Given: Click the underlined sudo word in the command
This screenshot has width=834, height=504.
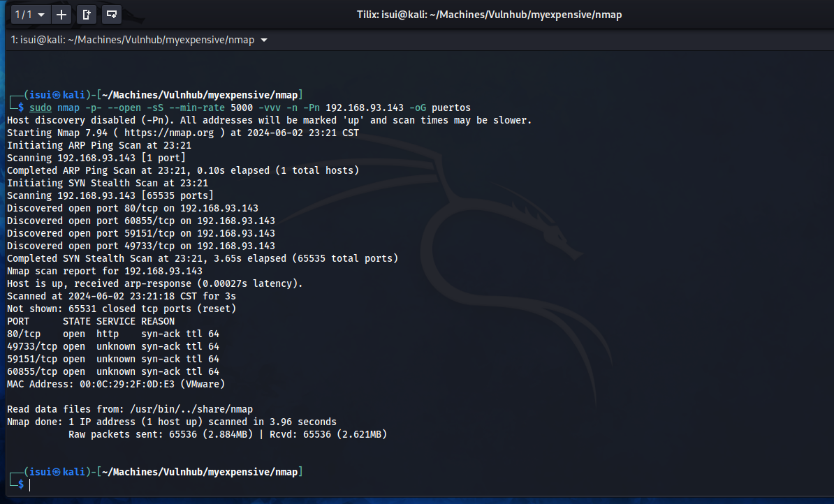Looking at the screenshot, I should 41,108.
